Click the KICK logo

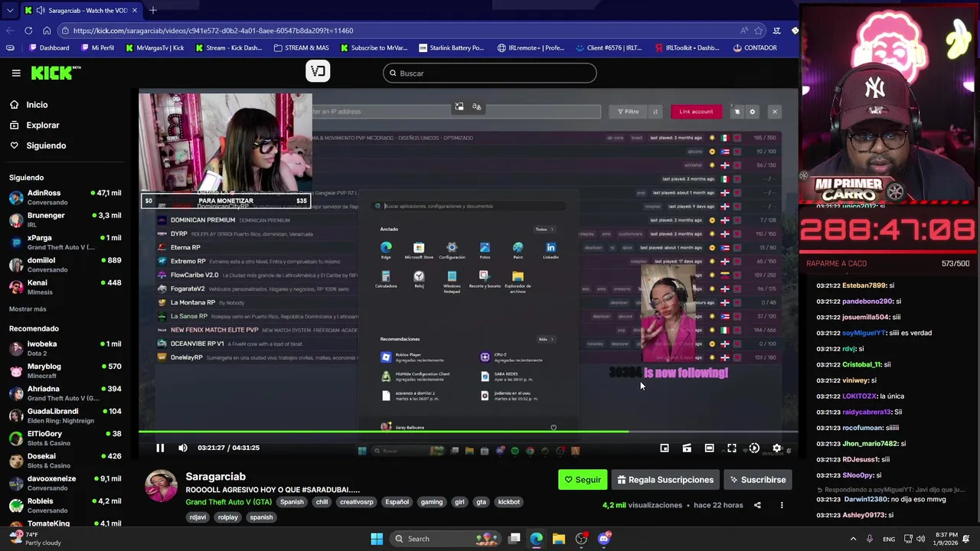pos(56,73)
